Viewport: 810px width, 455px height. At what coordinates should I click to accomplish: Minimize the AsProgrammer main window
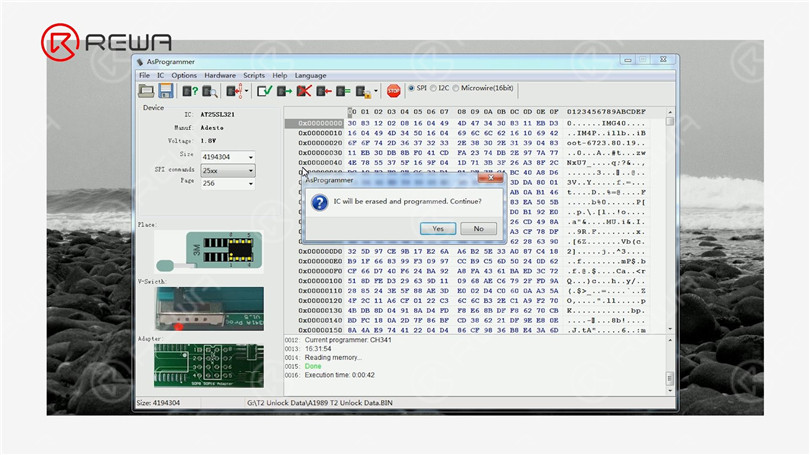pos(628,60)
